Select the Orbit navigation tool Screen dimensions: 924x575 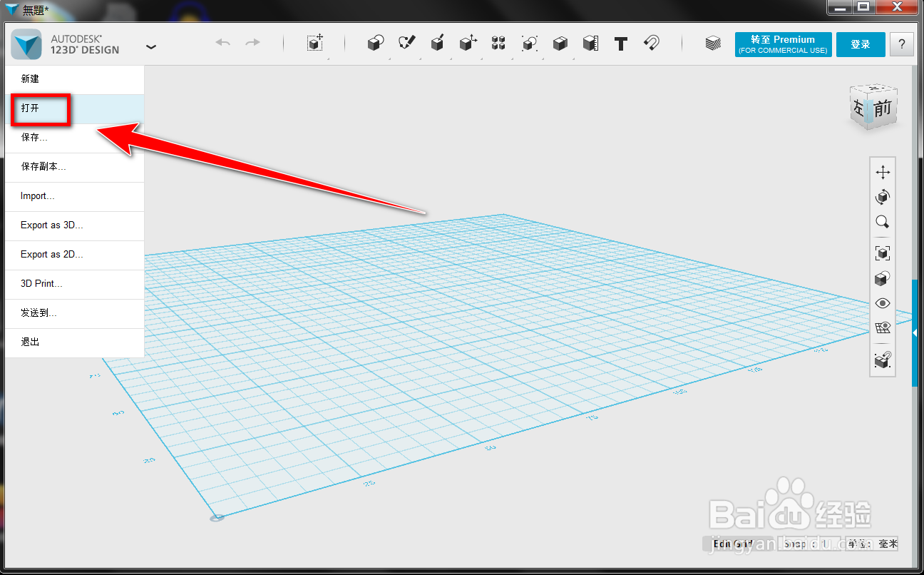(x=883, y=197)
